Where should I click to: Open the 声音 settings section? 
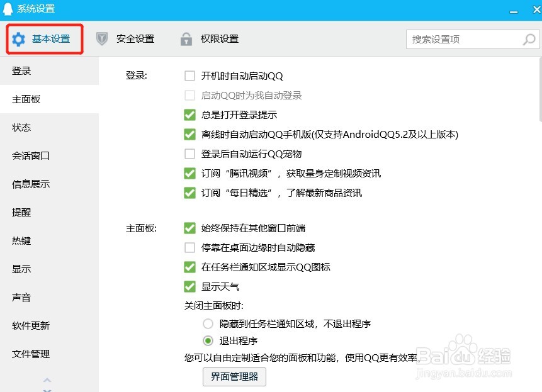pyautogui.click(x=21, y=297)
